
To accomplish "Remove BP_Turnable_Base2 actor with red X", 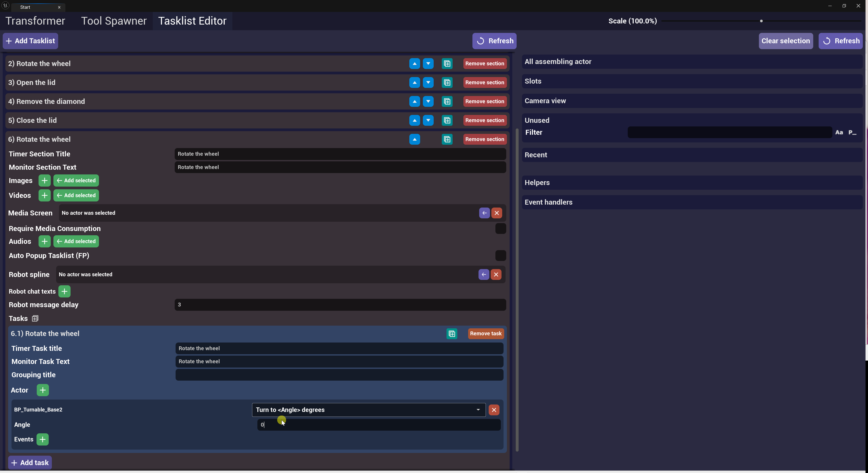I will pos(494,410).
